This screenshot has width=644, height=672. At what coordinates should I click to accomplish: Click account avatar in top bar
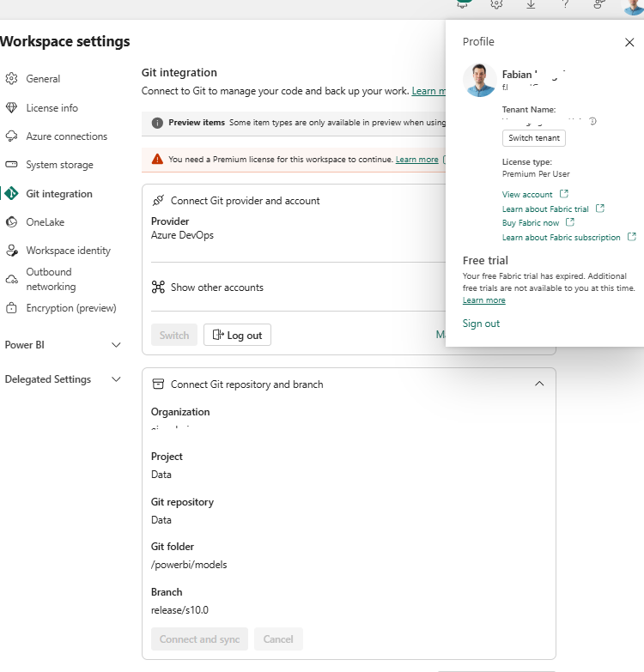pyautogui.click(x=633, y=6)
